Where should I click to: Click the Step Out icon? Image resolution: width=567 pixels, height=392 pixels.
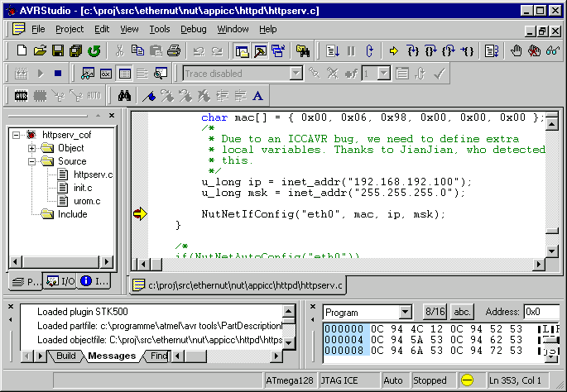(449, 50)
